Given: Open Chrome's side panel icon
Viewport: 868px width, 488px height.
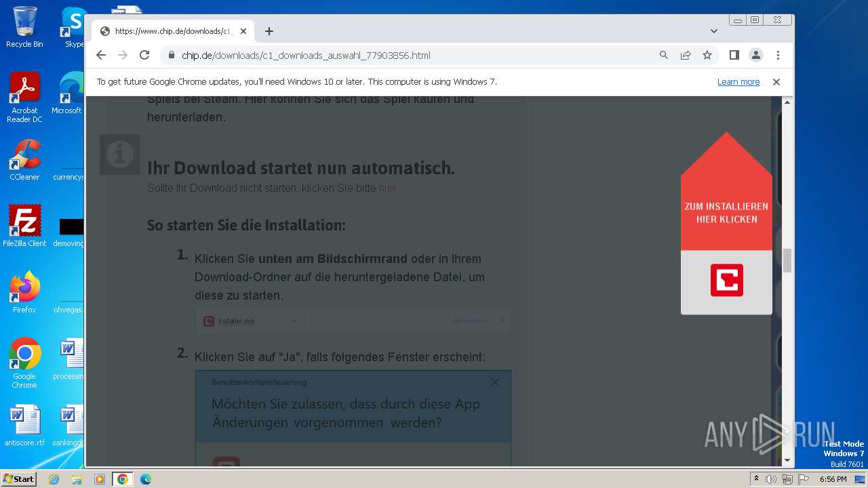Looking at the screenshot, I should click(x=734, y=55).
